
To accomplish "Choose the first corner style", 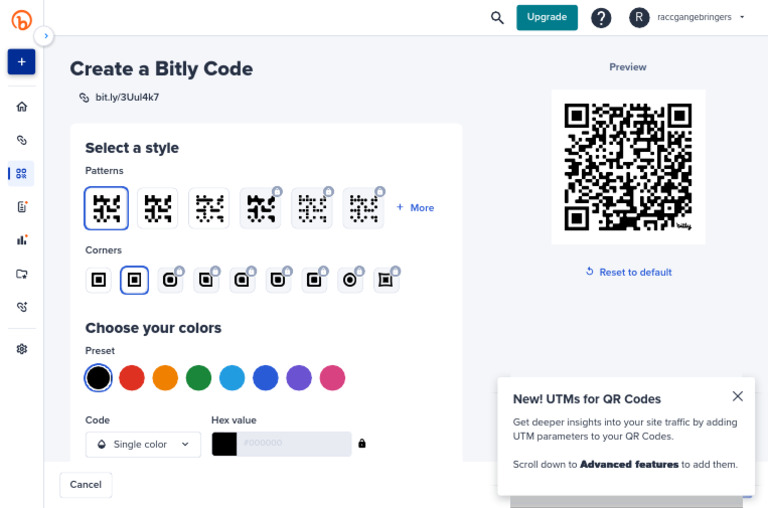I will point(99,280).
